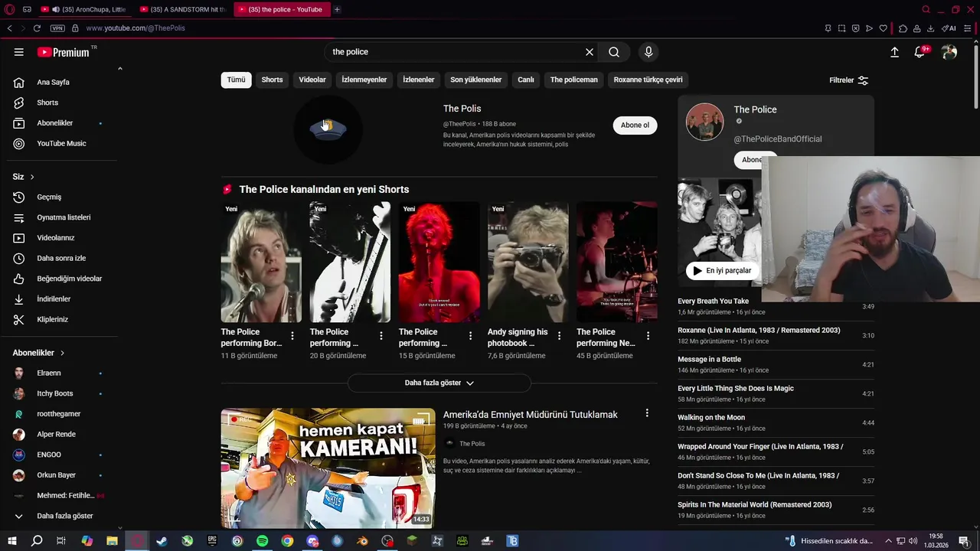Open the account avatar menu
This screenshot has height=551, width=980.
(x=949, y=52)
